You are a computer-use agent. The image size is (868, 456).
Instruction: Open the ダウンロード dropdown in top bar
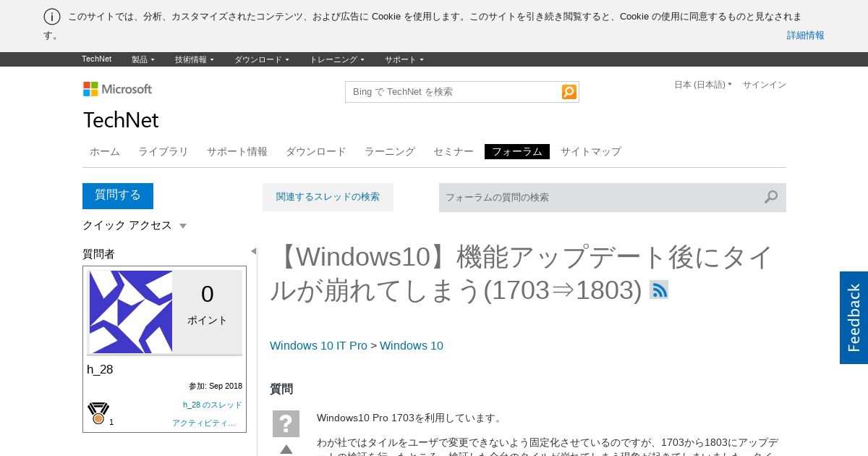click(x=262, y=59)
